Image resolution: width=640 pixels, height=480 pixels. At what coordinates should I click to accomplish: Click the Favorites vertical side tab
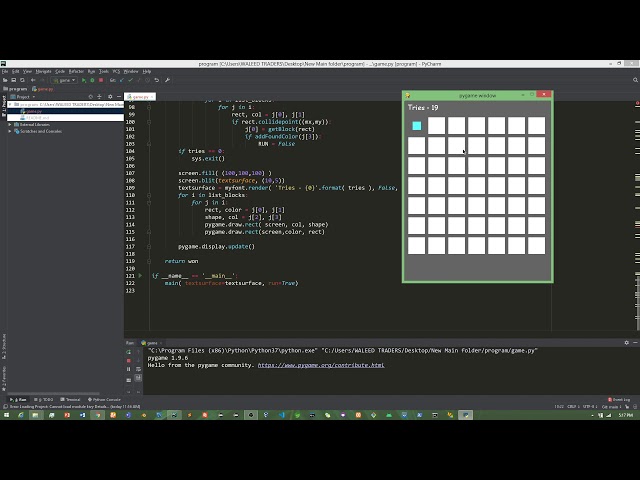click(x=4, y=379)
